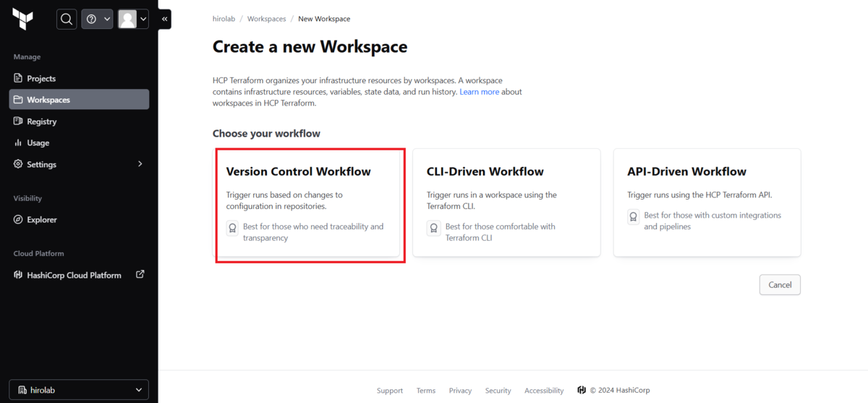Open the Terms footer link
Image resolution: width=868 pixels, height=403 pixels.
pyautogui.click(x=426, y=391)
